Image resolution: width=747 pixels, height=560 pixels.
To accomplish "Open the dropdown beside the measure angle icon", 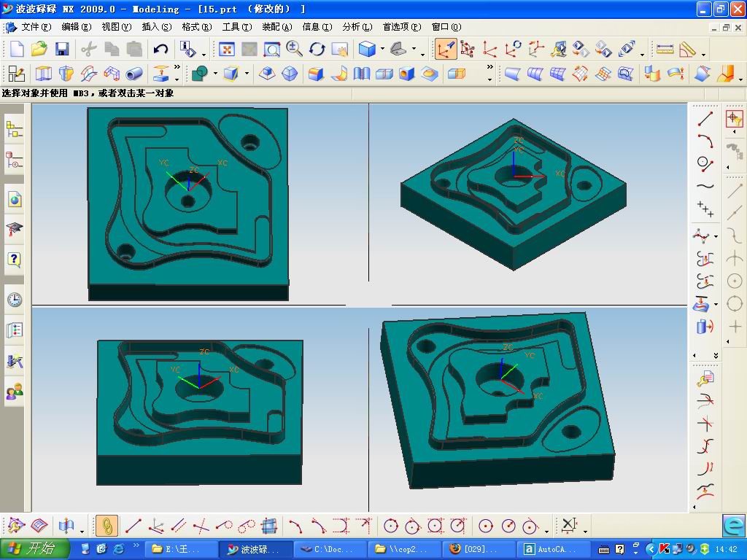I will [703, 54].
